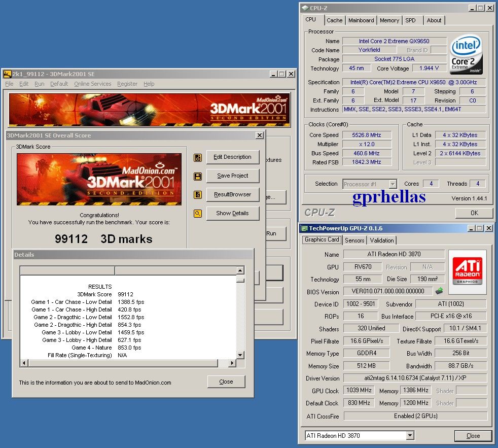Click the Details list scroll up arrow
This screenshot has width=498, height=448.
[x=240, y=270]
